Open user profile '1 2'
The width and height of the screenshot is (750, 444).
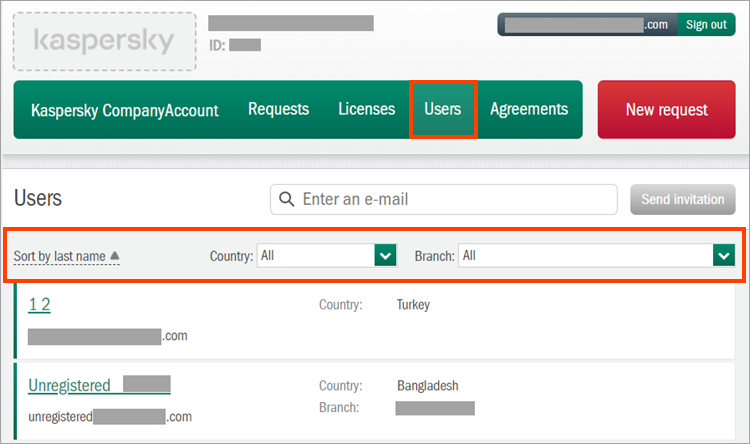[x=39, y=304]
